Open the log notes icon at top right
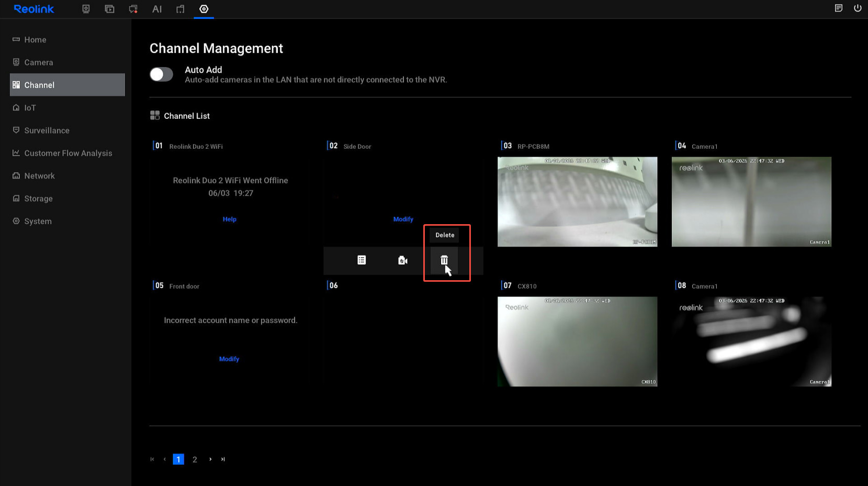This screenshot has width=868, height=486. pos(839,8)
